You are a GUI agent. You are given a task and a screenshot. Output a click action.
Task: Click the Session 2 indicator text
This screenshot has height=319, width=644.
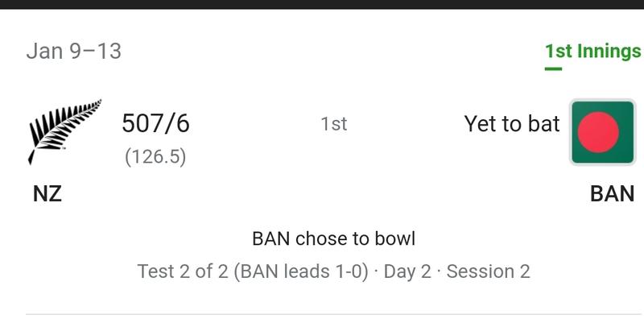click(489, 271)
